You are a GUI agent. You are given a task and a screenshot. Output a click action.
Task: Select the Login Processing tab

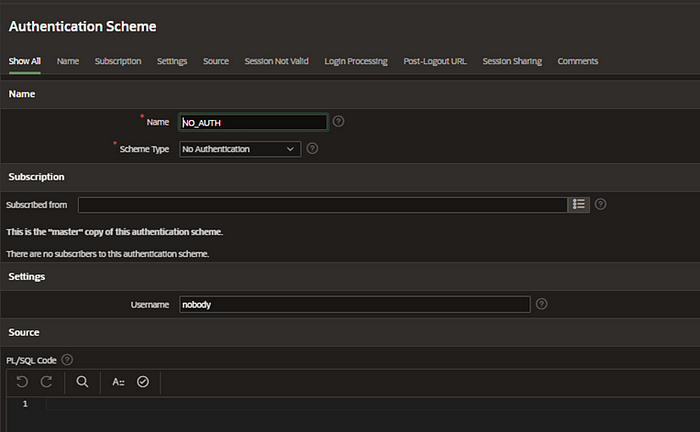pos(356,61)
